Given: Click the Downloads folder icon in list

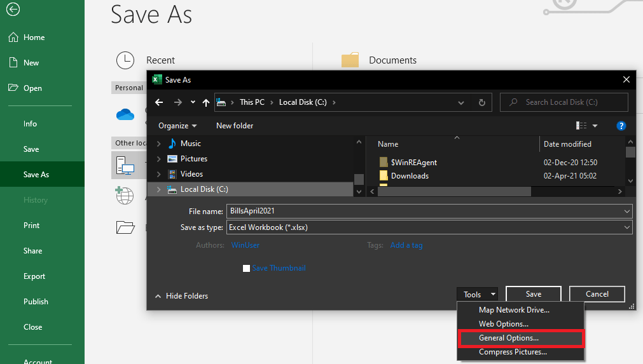Looking at the screenshot, I should (x=384, y=176).
